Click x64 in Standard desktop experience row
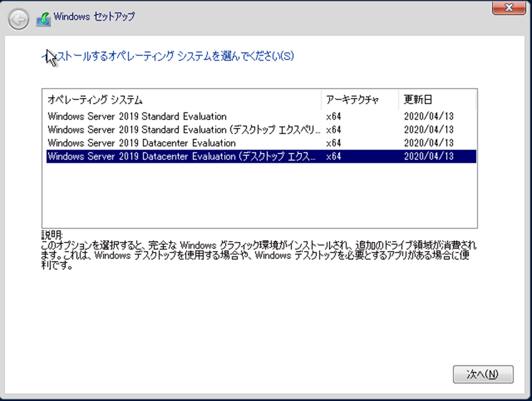The width and height of the screenshot is (532, 401). 333,129
